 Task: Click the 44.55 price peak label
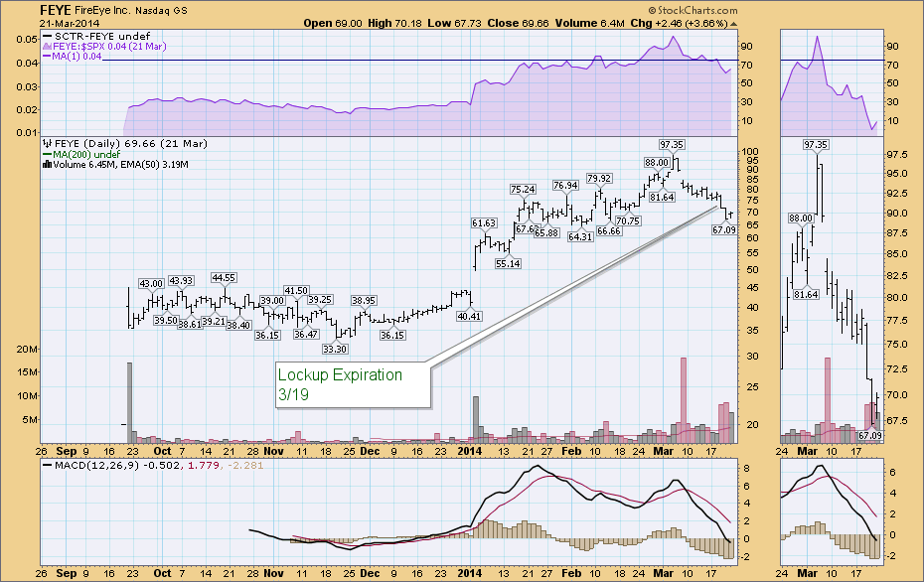click(x=224, y=277)
